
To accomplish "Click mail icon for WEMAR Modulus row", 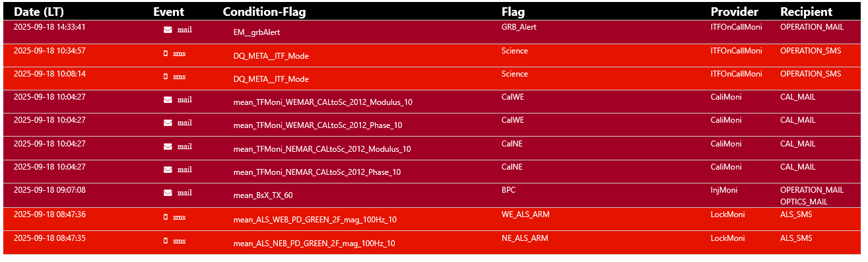I will click(168, 100).
